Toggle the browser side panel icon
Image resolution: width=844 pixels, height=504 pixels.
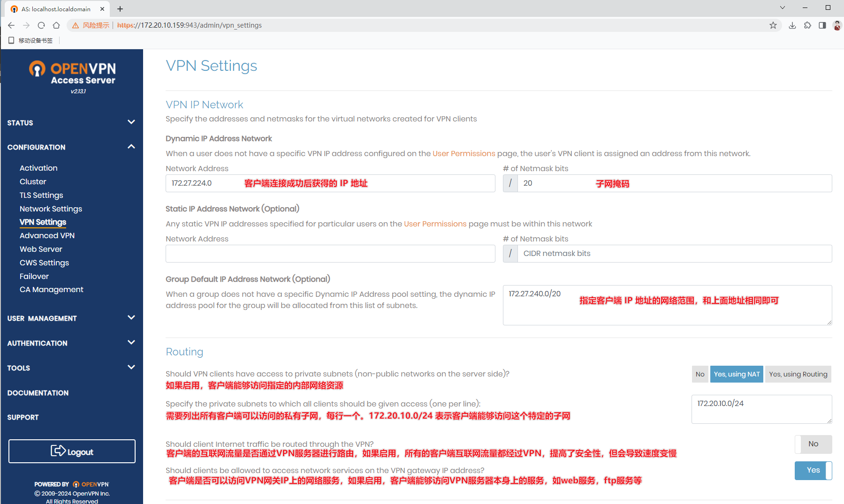(822, 25)
